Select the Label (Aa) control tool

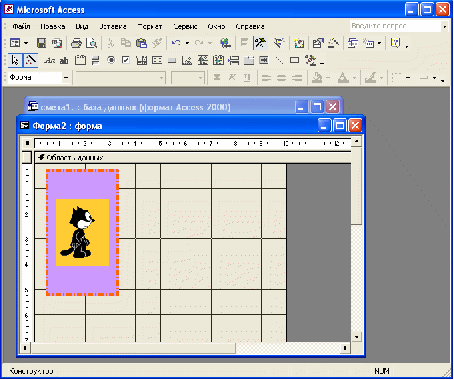click(x=49, y=60)
